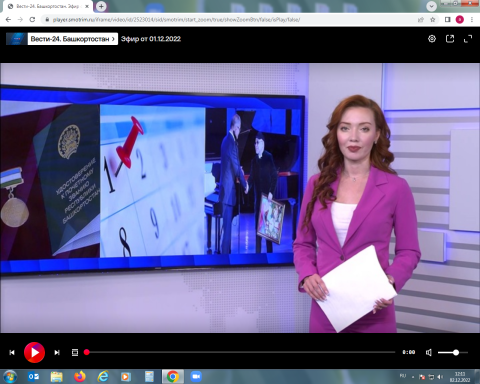Viewport: 480px width, 384px height.
Task: Share this page from address bar
Action: (421, 20)
